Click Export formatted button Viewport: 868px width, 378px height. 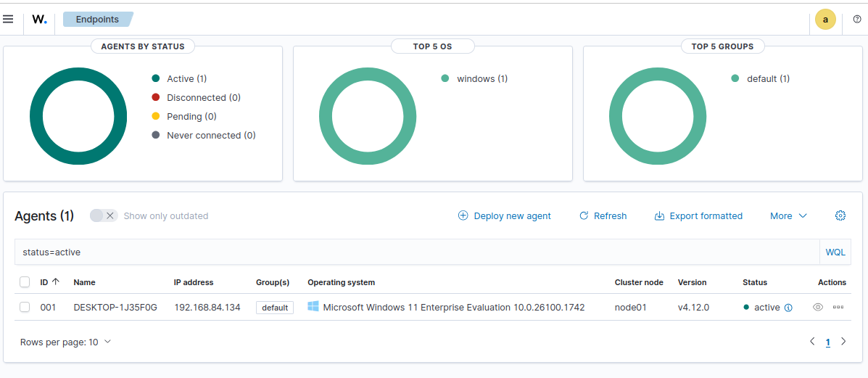(698, 215)
